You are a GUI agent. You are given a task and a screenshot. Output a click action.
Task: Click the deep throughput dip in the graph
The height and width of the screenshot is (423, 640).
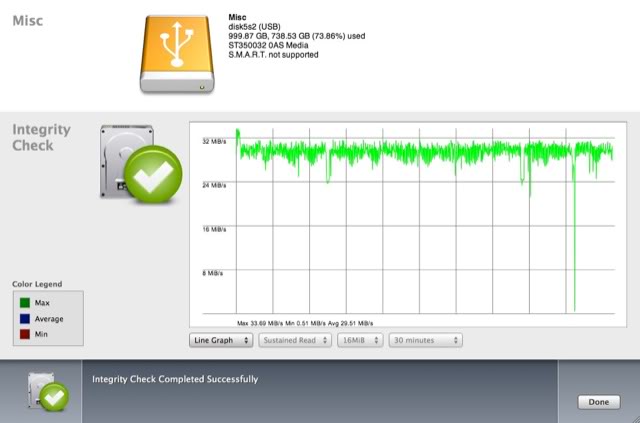click(574, 245)
